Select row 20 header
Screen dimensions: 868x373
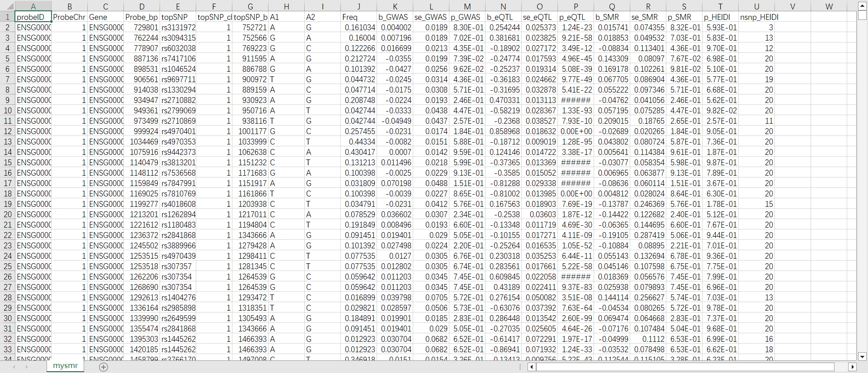(x=7, y=214)
